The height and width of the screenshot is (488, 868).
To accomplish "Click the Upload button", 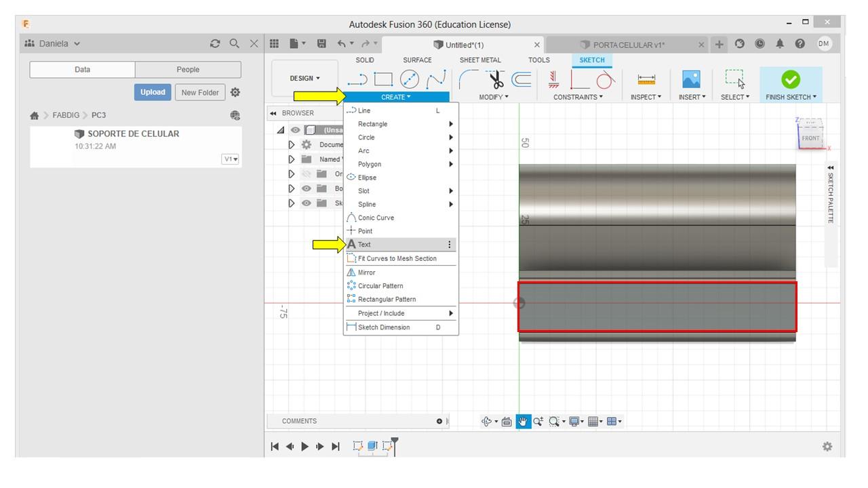I will 153,92.
